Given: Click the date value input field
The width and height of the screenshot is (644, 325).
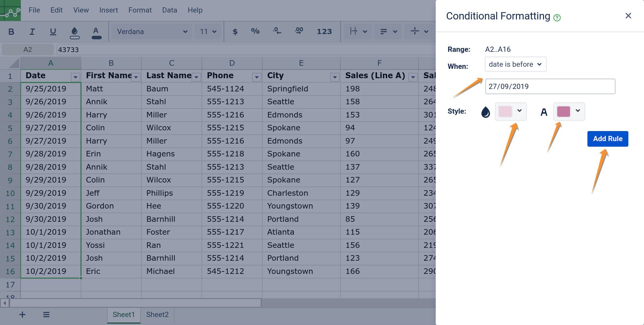Looking at the screenshot, I should pos(550,87).
